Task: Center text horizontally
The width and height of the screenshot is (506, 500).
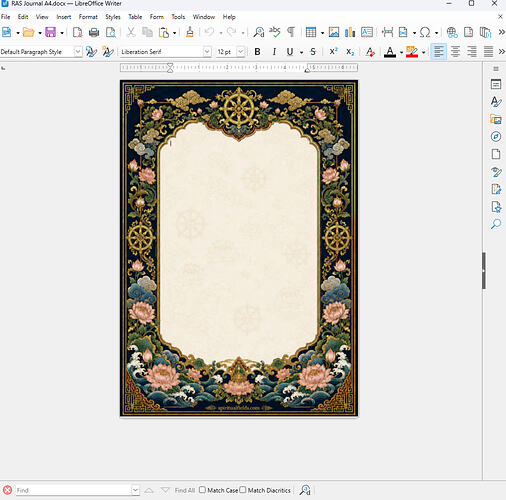Action: point(455,52)
